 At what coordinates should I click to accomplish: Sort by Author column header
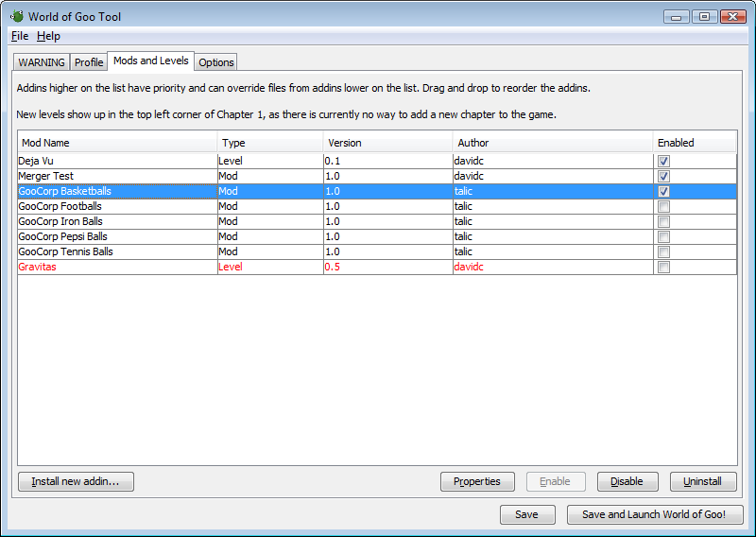pyautogui.click(x=553, y=143)
